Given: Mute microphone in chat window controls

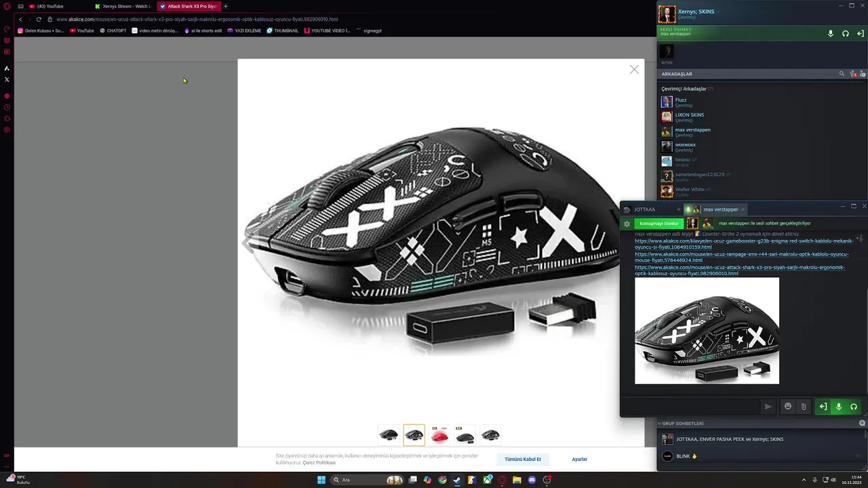Looking at the screenshot, I should tap(838, 407).
